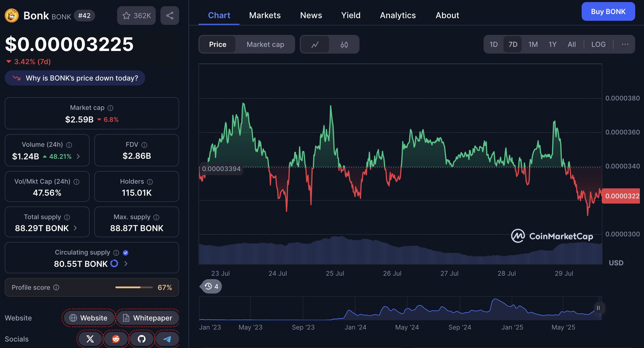644x348 pixels.
Task: Click the FDV info icon
Action: pyautogui.click(x=144, y=145)
